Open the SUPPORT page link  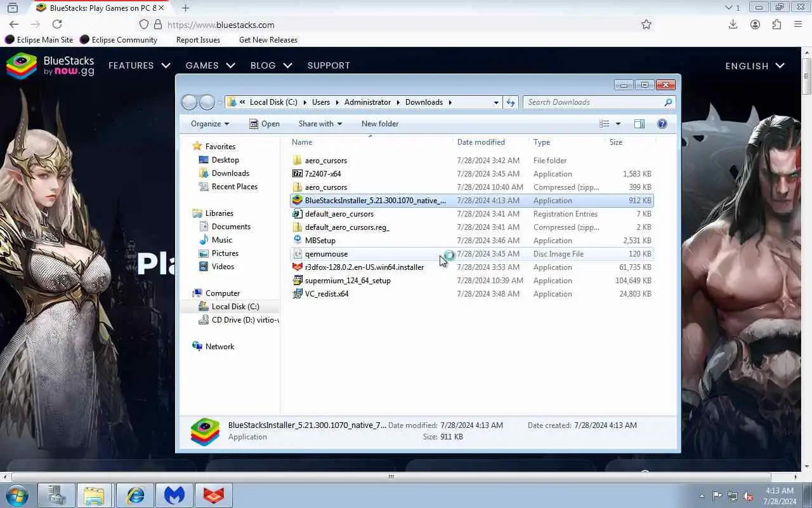coord(329,65)
